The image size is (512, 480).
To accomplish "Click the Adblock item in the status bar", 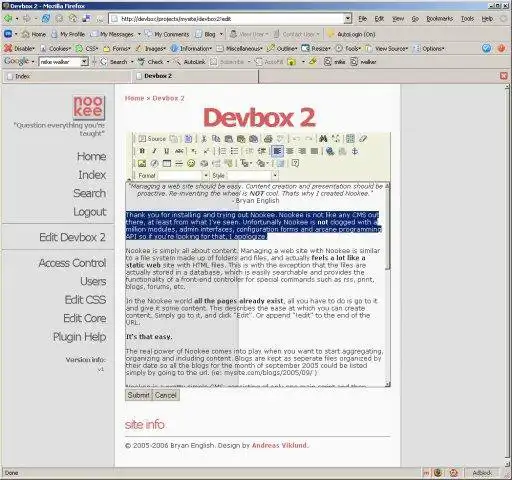I will pyautogui.click(x=482, y=473).
